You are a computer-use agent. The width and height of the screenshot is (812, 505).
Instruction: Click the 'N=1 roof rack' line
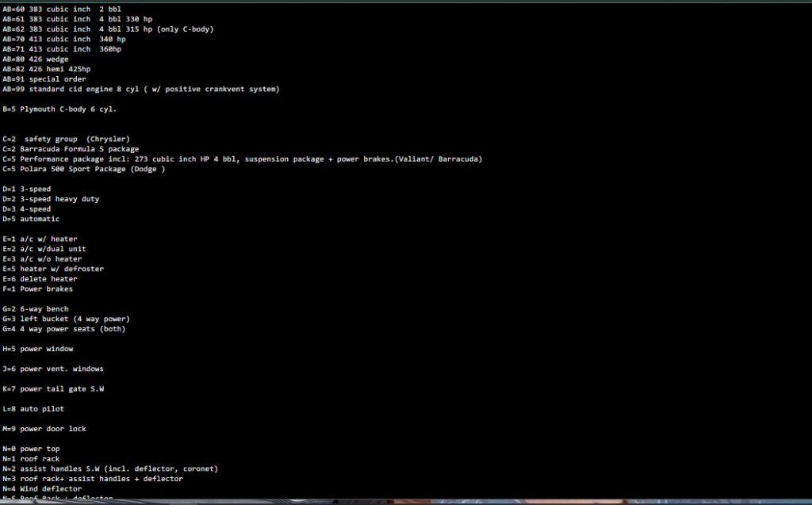click(x=31, y=459)
